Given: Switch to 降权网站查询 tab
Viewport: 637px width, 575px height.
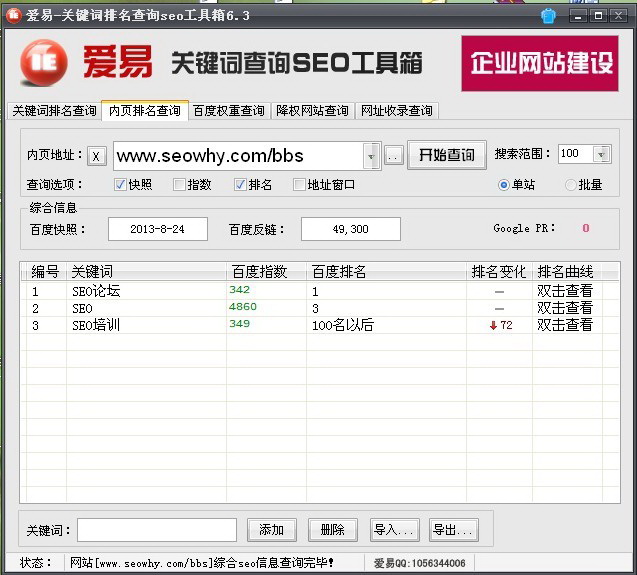Looking at the screenshot, I should pyautogui.click(x=312, y=111).
